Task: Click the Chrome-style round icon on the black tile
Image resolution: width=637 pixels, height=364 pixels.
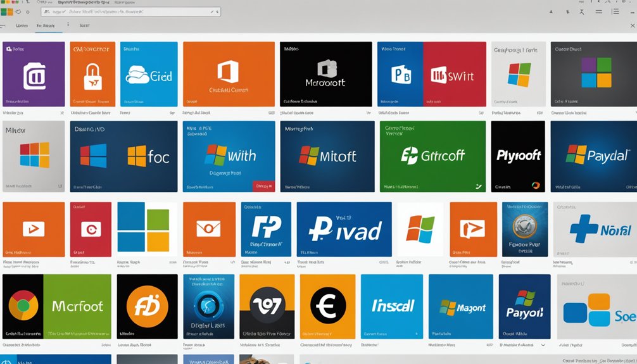Action: 23,306
